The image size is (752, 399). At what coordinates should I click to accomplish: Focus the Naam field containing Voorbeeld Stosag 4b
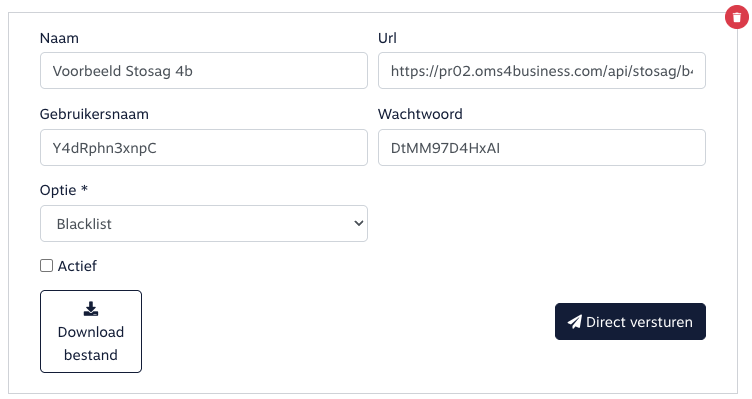point(204,71)
